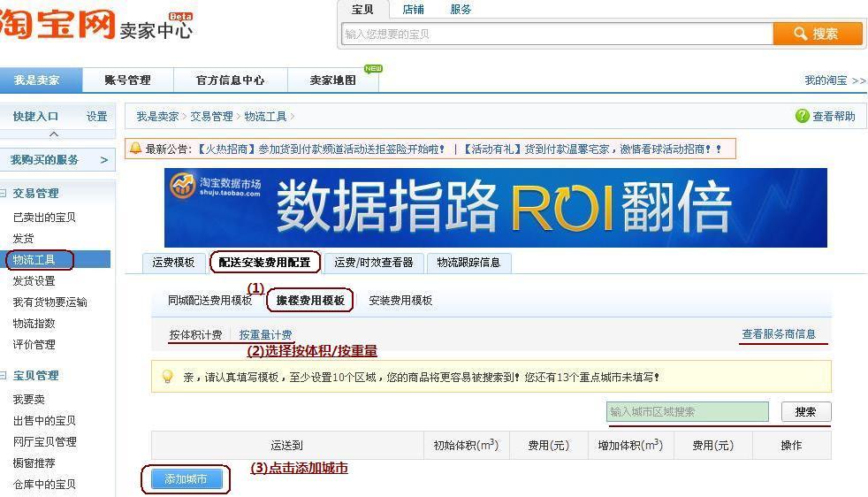Click the city area 搜索 button
Image resolution: width=868 pixels, height=497 pixels.
click(806, 412)
